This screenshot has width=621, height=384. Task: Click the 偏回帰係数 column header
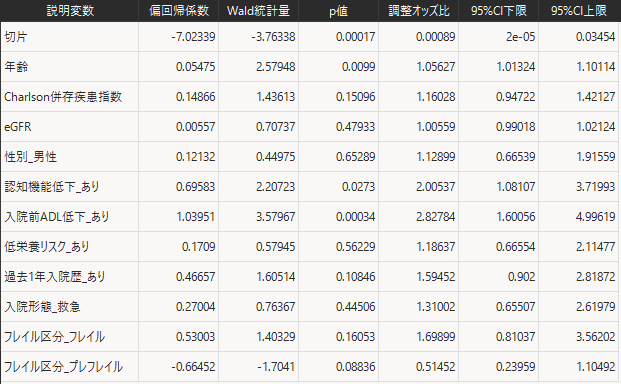(x=179, y=11)
